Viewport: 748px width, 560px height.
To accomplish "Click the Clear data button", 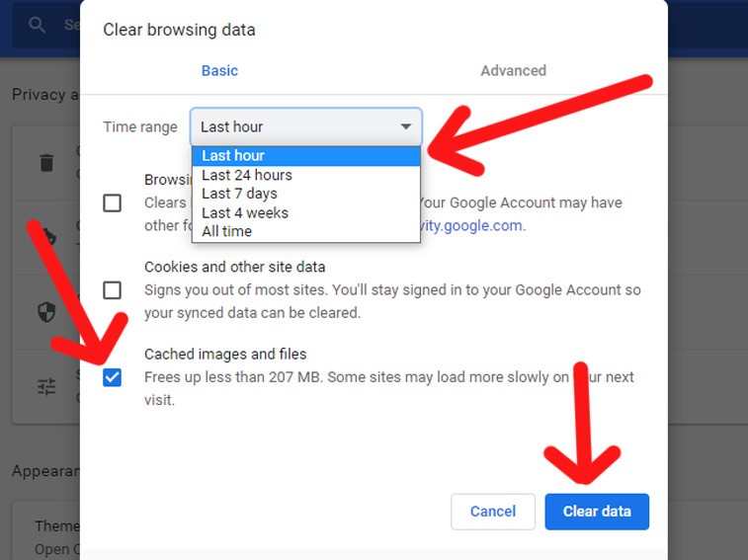I will click(x=597, y=512).
